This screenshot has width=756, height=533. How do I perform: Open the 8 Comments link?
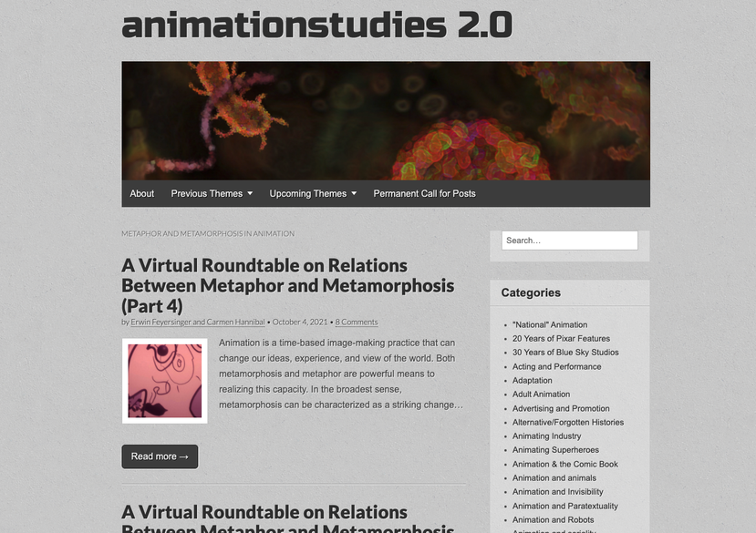tap(356, 322)
